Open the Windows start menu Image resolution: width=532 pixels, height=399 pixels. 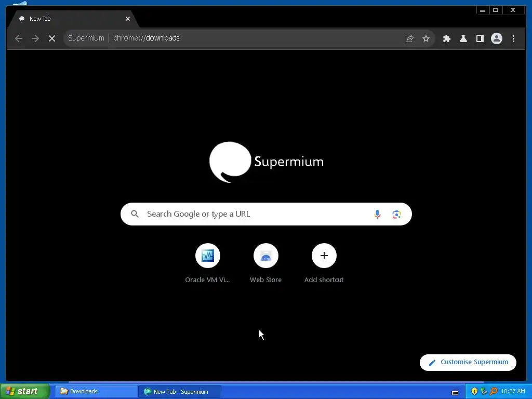click(24, 391)
